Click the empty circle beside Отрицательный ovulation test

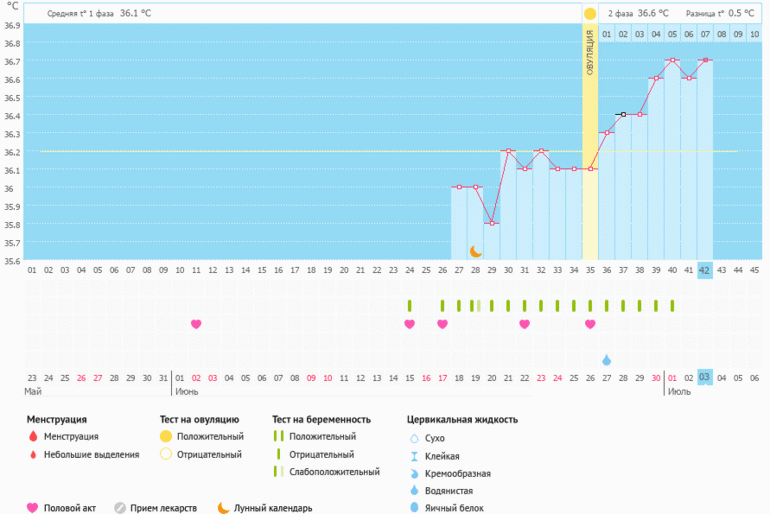click(166, 454)
